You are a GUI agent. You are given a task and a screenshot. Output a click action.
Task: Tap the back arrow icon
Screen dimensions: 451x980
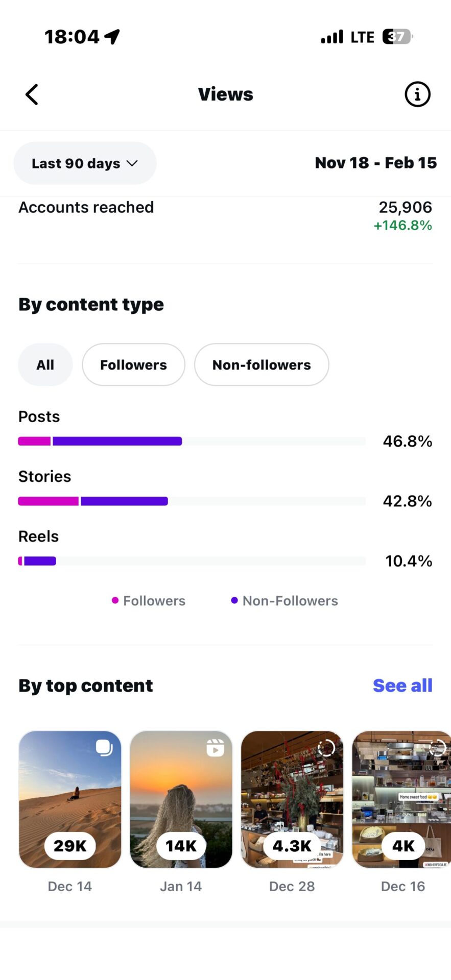[x=32, y=94]
